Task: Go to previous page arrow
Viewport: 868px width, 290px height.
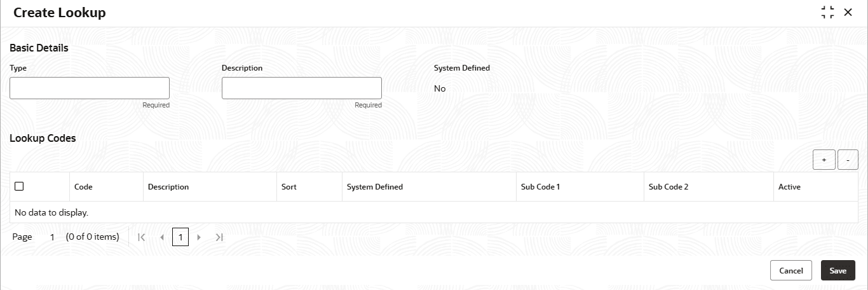Action: tap(162, 237)
